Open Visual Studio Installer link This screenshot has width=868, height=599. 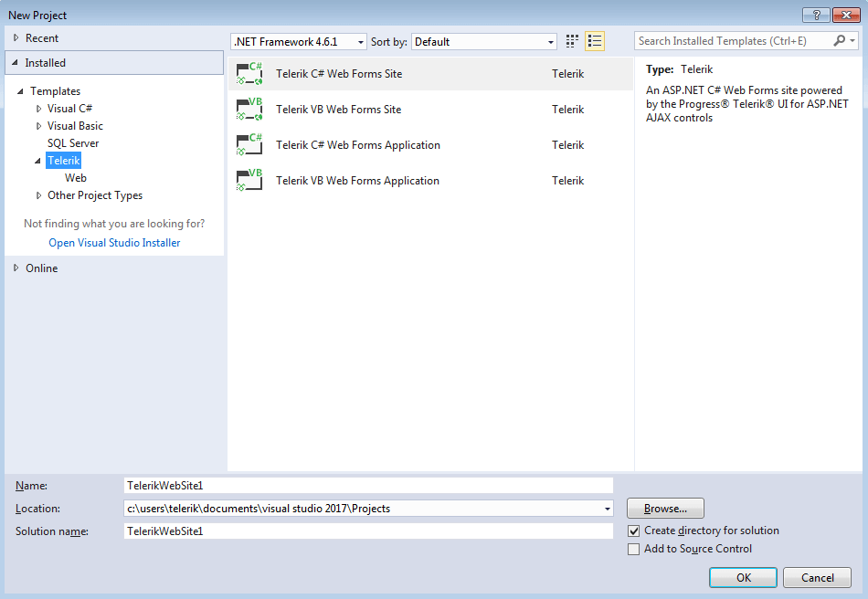[x=114, y=243]
